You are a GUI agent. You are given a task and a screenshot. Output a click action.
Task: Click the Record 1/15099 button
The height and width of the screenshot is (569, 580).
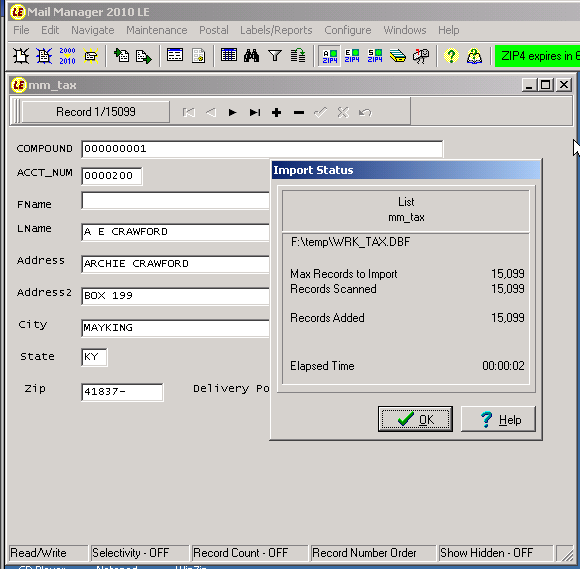point(96,112)
